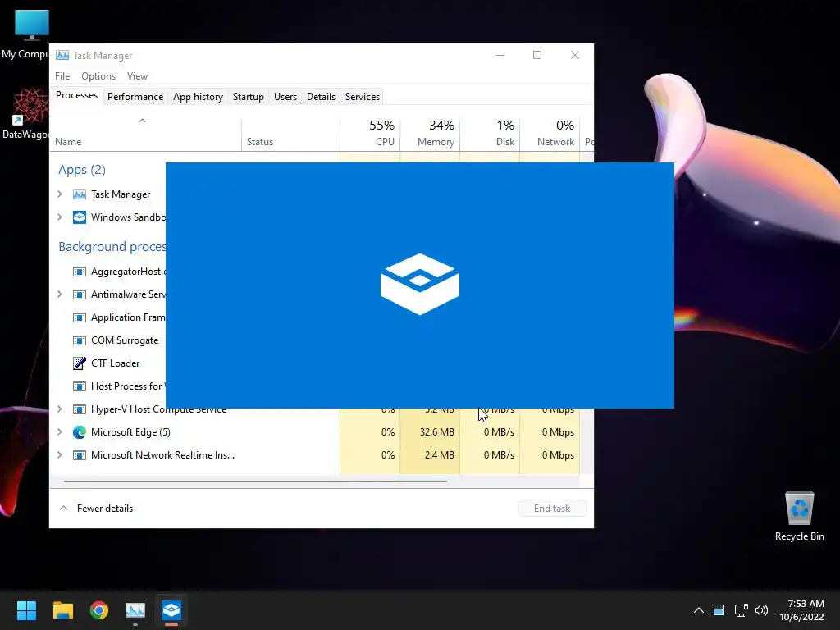Sort by the Name column header

(146, 134)
